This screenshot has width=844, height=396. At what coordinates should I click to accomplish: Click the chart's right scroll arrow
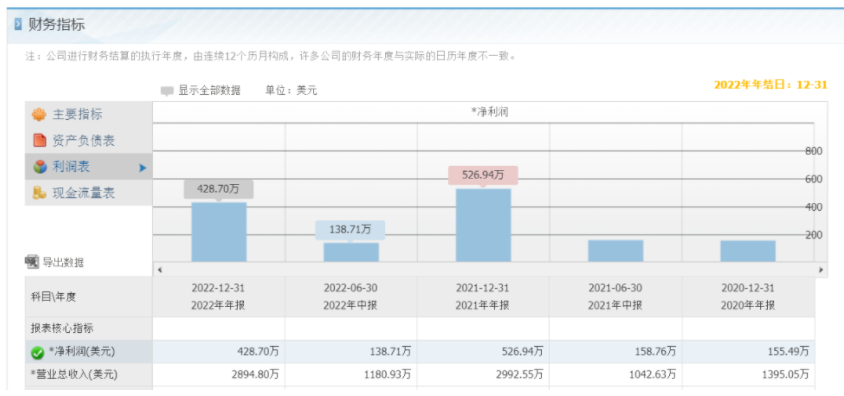click(821, 270)
